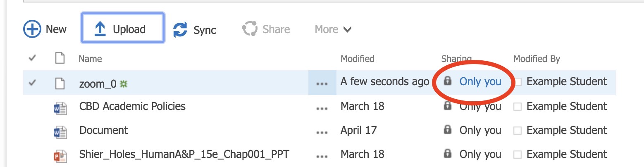Click lock icon in zoom_0 row

click(x=447, y=81)
